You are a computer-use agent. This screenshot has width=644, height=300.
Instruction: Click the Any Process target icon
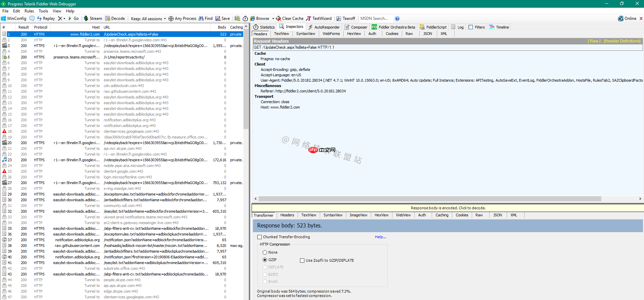(x=171, y=18)
